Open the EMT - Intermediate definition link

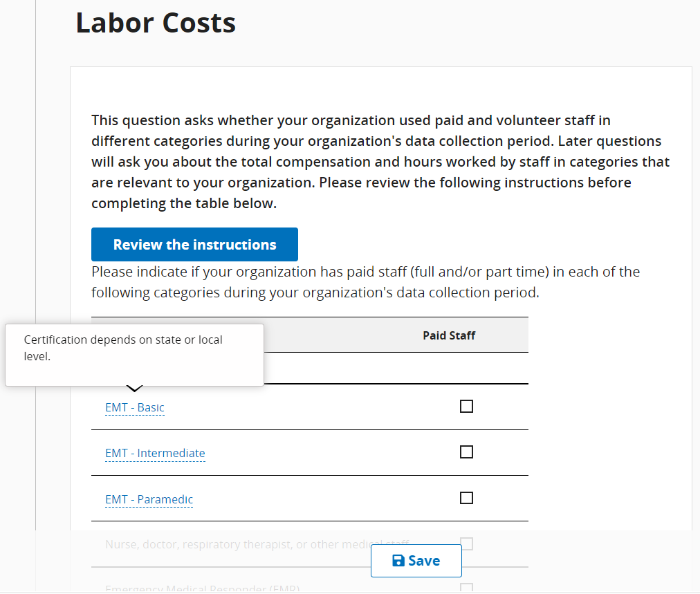(x=155, y=454)
